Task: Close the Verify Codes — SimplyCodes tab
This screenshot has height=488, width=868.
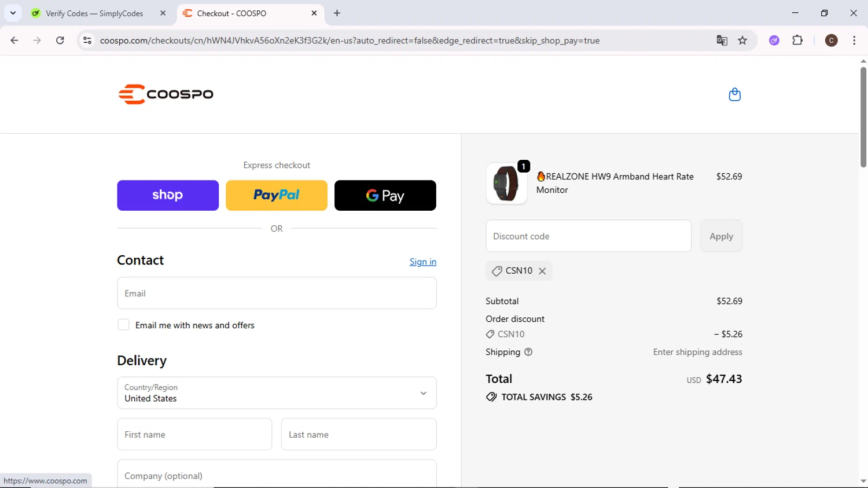Action: (x=163, y=13)
